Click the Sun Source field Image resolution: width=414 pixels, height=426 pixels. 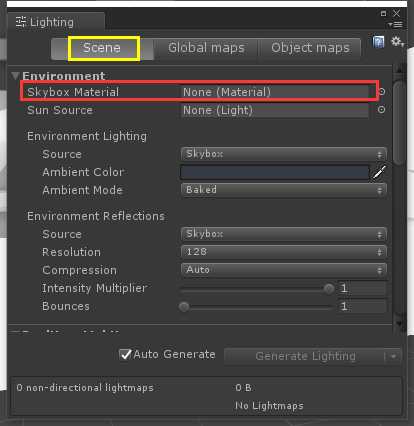(275, 110)
